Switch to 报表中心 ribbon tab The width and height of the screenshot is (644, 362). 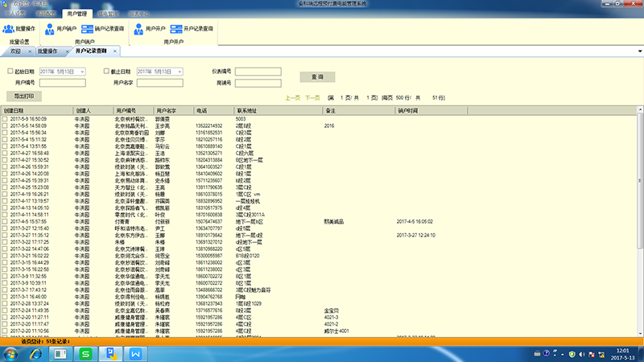138,14
